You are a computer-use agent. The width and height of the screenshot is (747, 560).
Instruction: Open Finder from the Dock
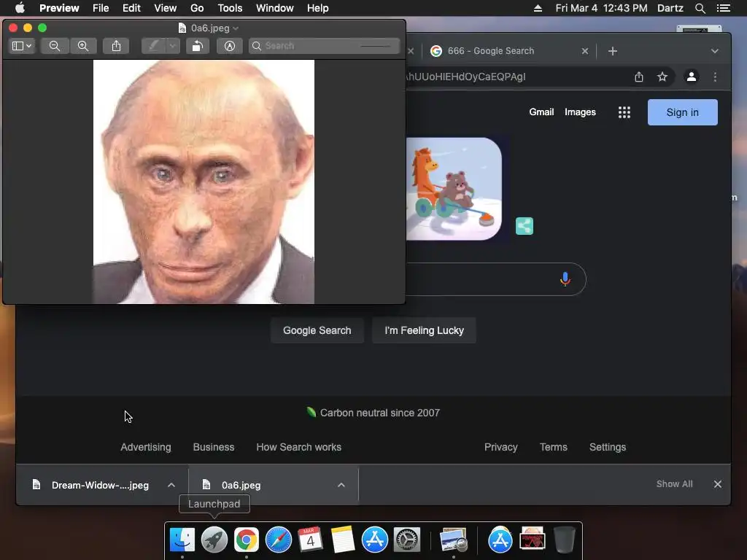click(x=182, y=540)
